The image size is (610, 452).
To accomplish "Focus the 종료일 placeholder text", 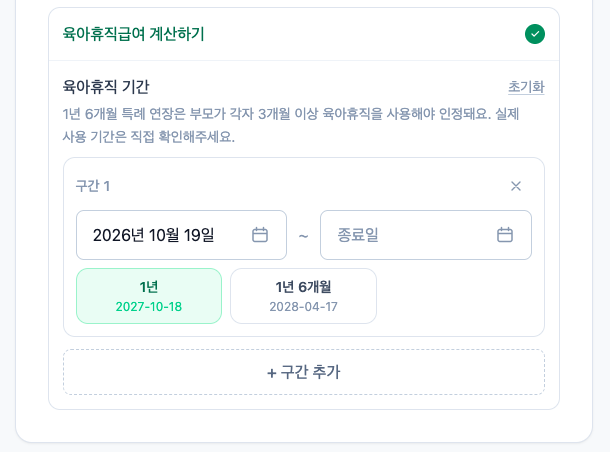I will [x=358, y=235].
